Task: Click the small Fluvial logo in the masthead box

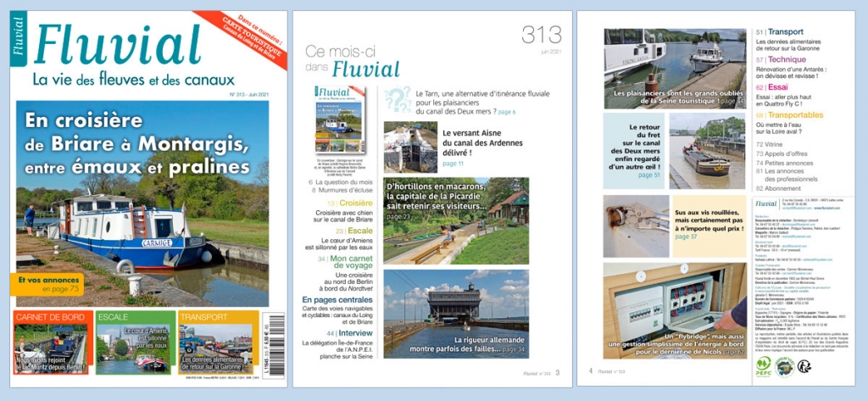Action: [766, 203]
